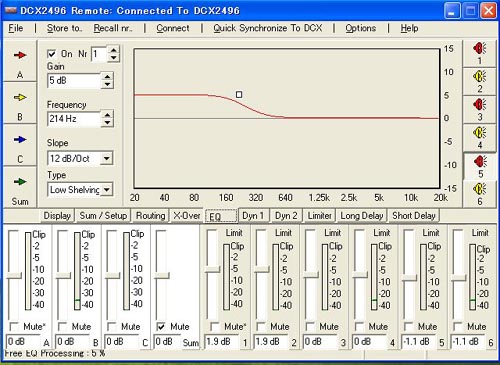The width and height of the screenshot is (500, 365).
Task: Click input A gain fader
Action: point(14,275)
